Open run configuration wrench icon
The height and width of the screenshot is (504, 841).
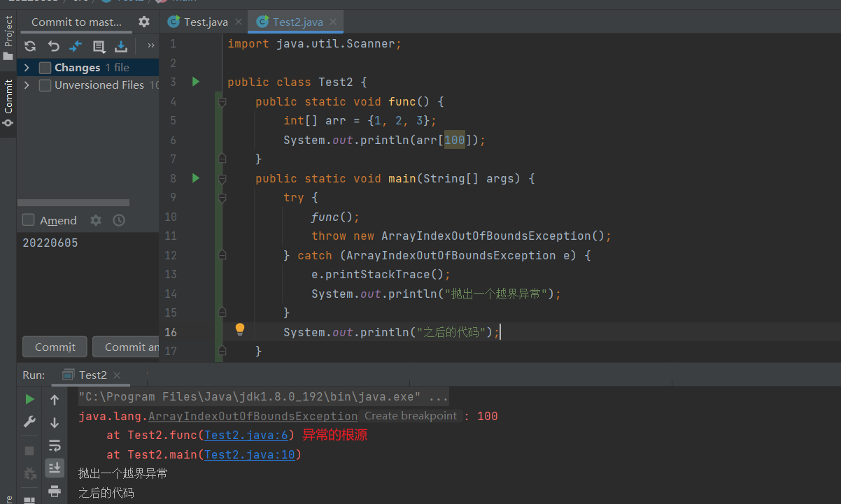pos(29,422)
